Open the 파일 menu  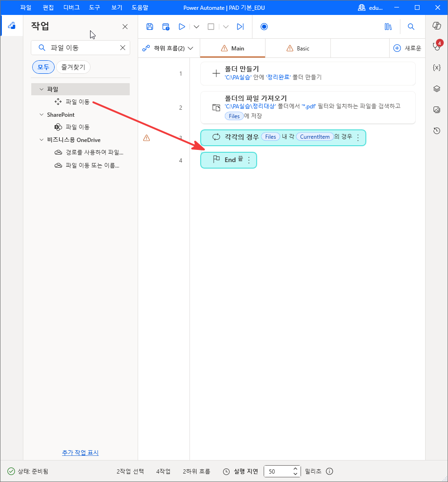[26, 7]
